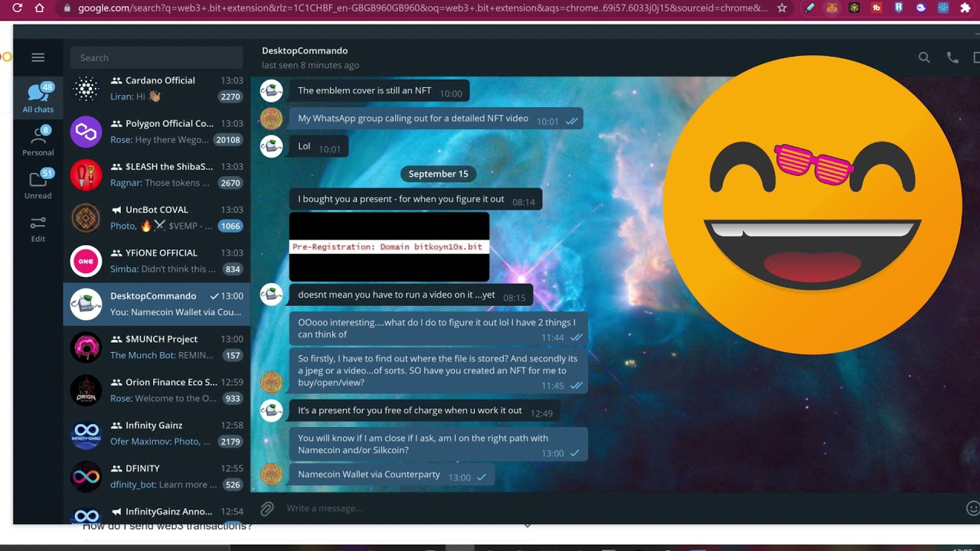Open the Telegram hamburger menu
This screenshot has width=980, height=551.
coord(38,57)
